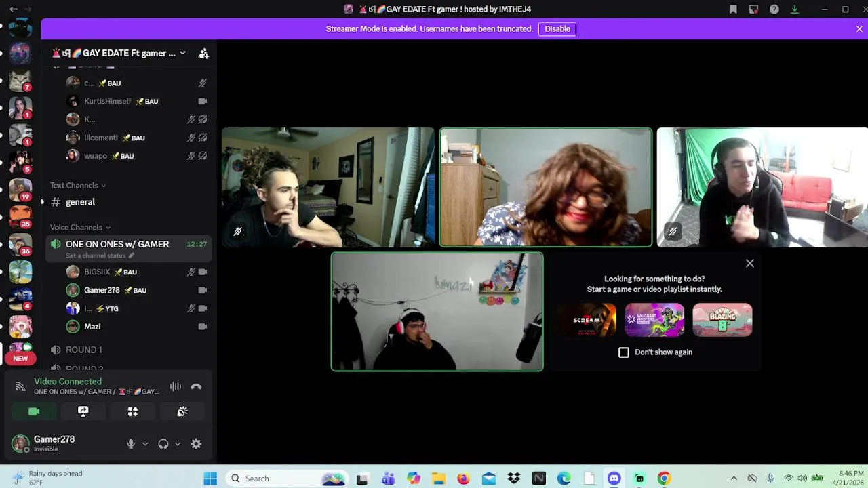Click muted mic icon next to BIGSIIX
868x488 pixels.
(x=191, y=272)
